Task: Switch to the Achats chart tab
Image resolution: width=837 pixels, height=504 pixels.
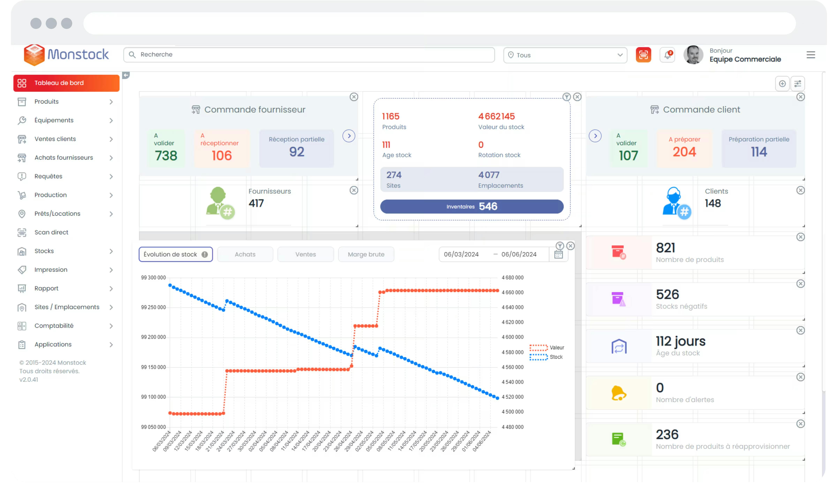Action: coord(245,255)
